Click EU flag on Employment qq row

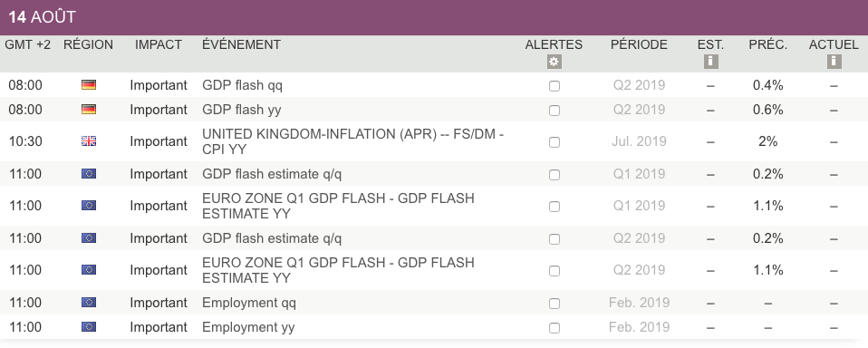point(89,303)
